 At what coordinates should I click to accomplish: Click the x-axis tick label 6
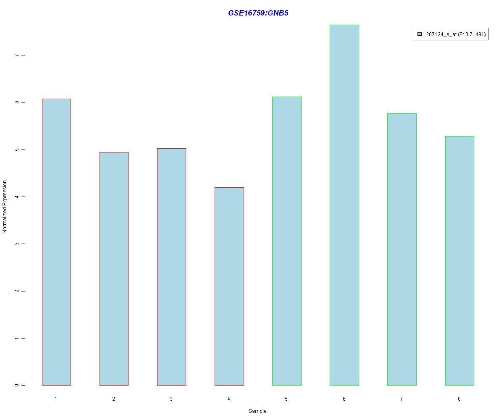(x=344, y=399)
